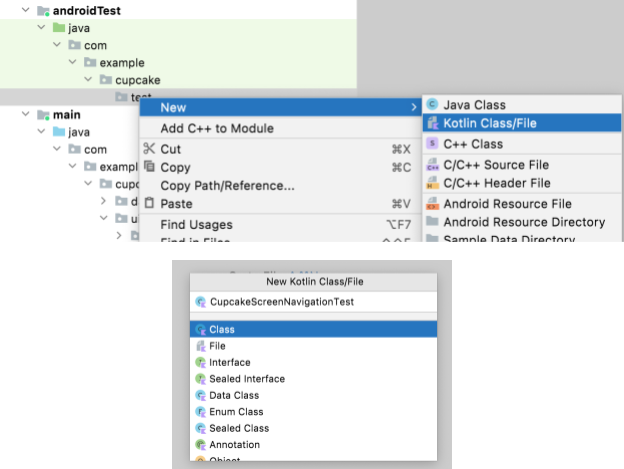Choose Add C++ to Module
Screen dimensions: 624x469
click(x=216, y=128)
